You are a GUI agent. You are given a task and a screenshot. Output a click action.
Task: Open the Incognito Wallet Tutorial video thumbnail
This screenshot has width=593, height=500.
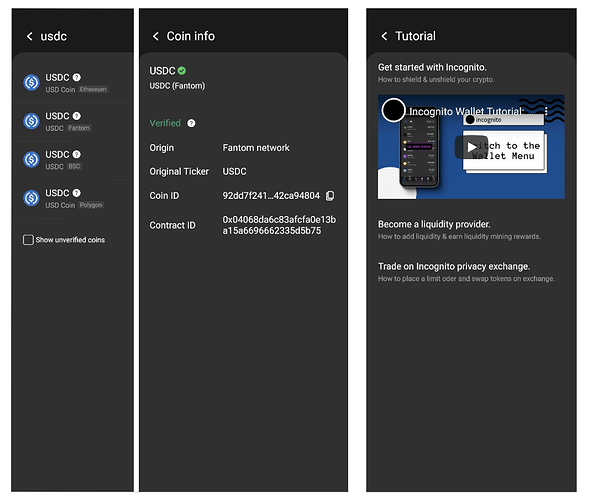(471, 147)
